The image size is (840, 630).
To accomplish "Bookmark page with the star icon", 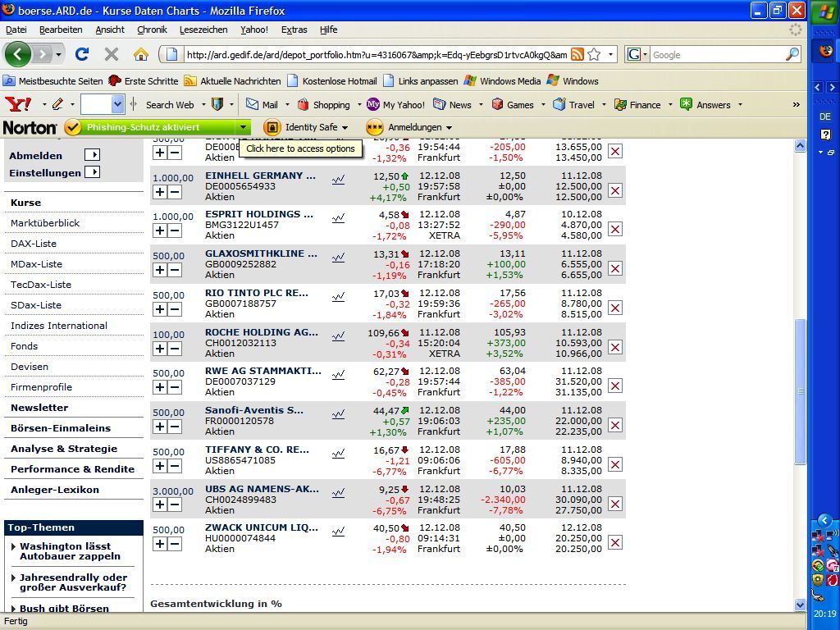I will tap(594, 54).
